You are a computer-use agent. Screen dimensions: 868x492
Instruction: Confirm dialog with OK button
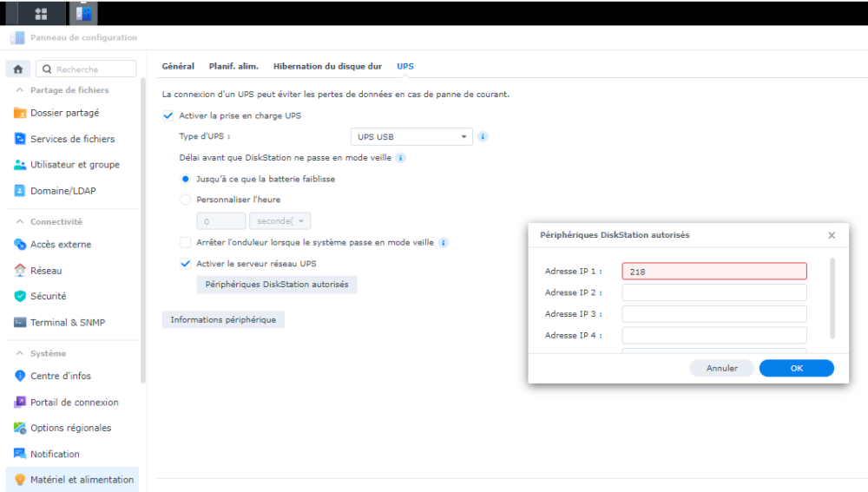(x=797, y=368)
